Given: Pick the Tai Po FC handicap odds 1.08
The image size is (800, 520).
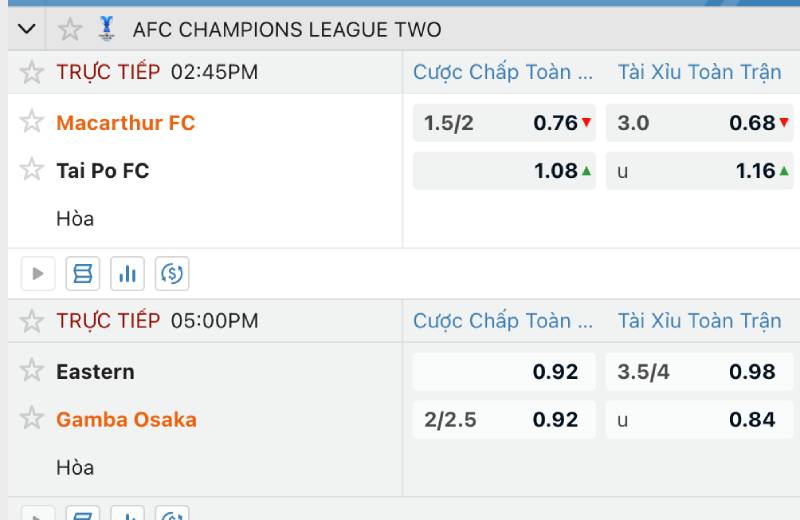Looking at the screenshot, I should (504, 171).
